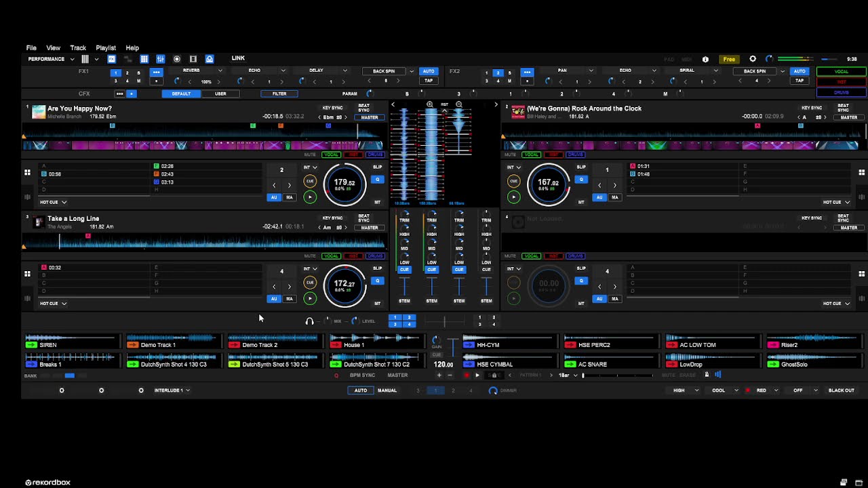
Task: Click the BLACK OUT lighting button
Action: point(842,390)
